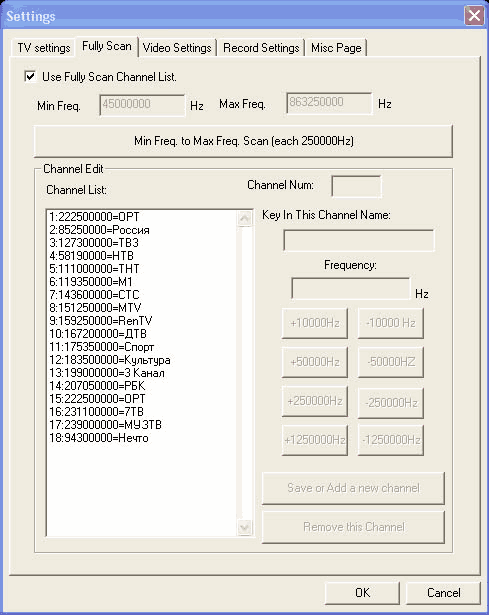Select the Fully Scan tab

tap(107, 46)
